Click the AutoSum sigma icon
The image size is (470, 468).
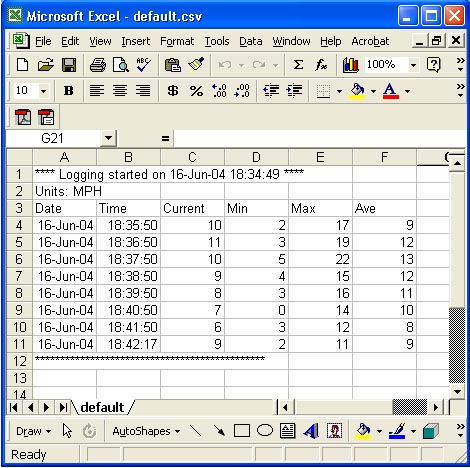coord(298,65)
